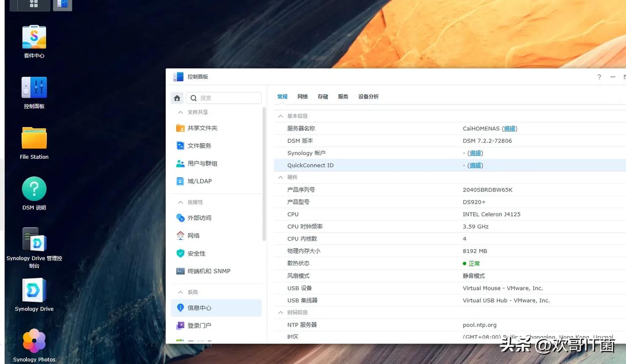Click the Terminal & SNMP (终端机和 SNMP) icon

180,271
